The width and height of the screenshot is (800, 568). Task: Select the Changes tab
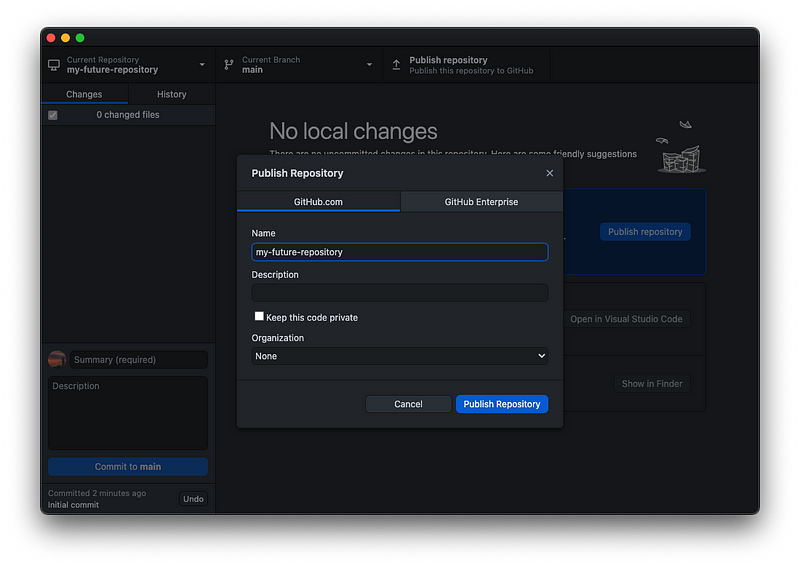pos(84,94)
